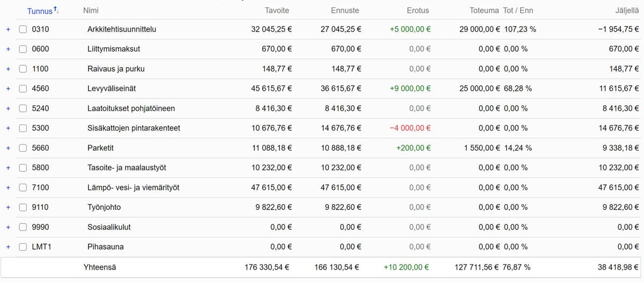Image resolution: width=644 pixels, height=283 pixels.
Task: Click plus icon beside row 7100
Action: pyautogui.click(x=8, y=188)
